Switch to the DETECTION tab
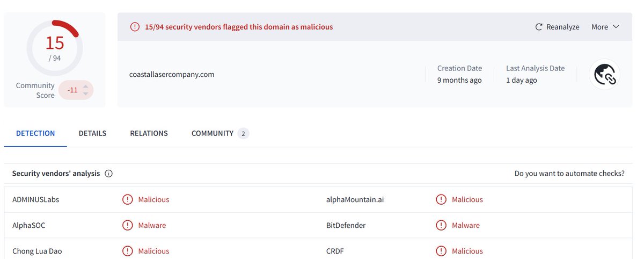This screenshot has height=259, width=644. point(35,133)
